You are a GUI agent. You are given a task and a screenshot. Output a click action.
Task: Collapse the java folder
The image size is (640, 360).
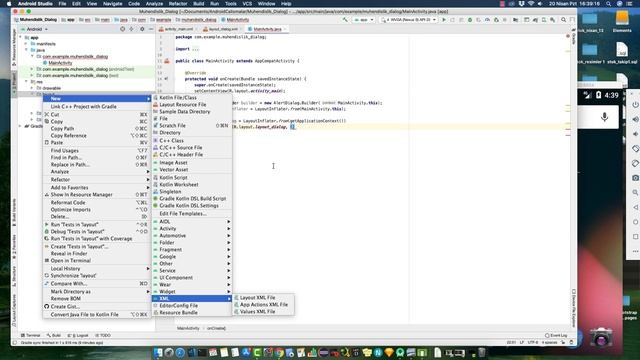coord(26,50)
